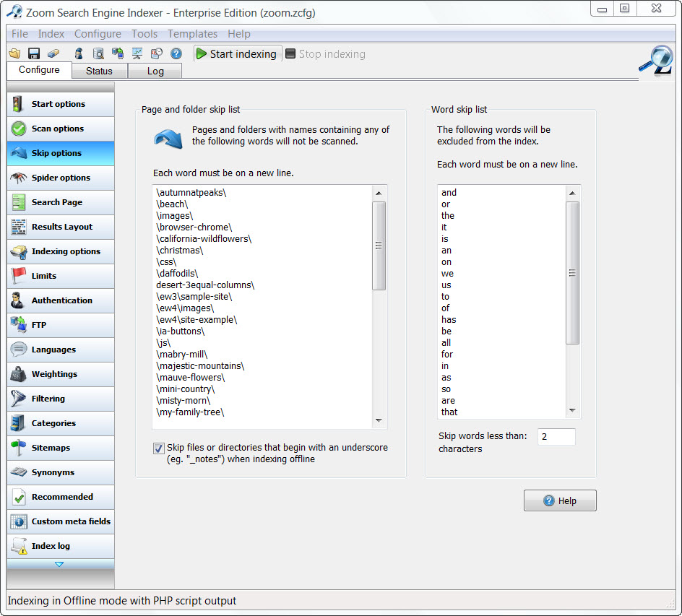
Task: Switch to the Log tab
Action: (x=155, y=71)
